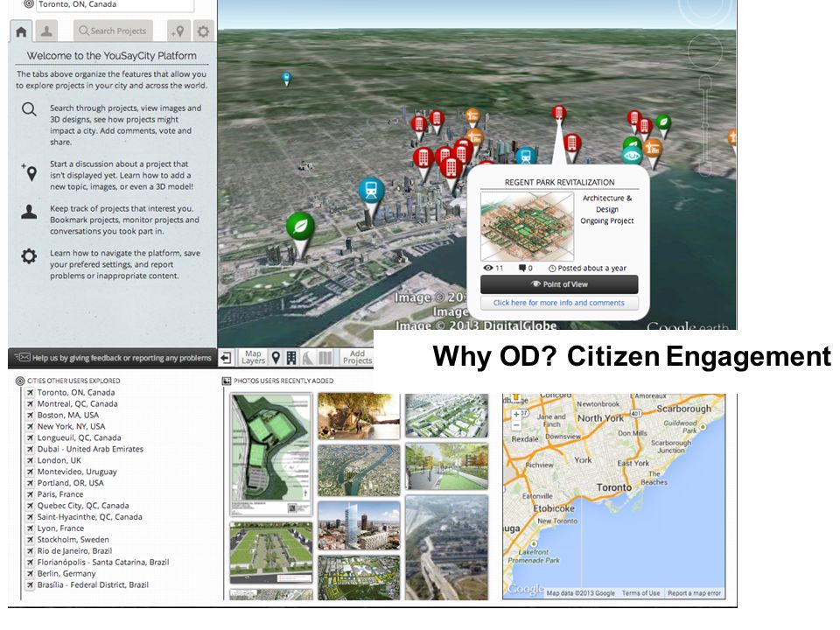Viewport: 840px width, 630px height.
Task: Click the comments bubble icon in popup
Action: [x=522, y=269]
